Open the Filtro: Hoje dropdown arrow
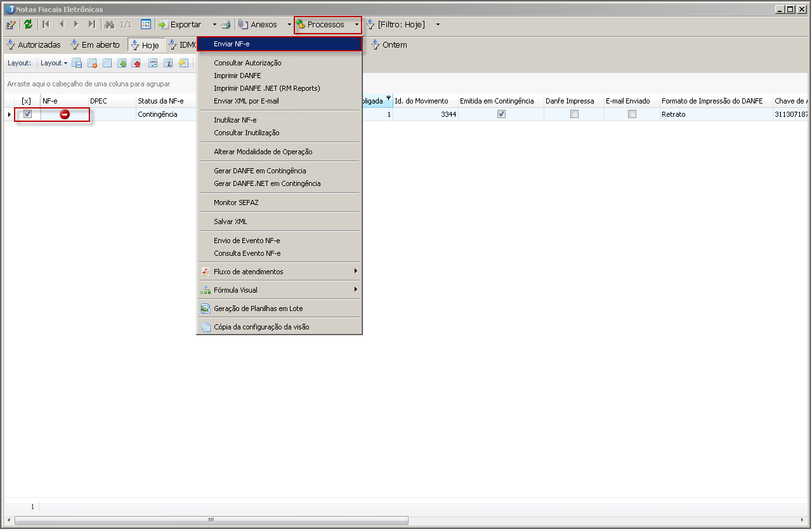The image size is (812, 530). coord(438,25)
